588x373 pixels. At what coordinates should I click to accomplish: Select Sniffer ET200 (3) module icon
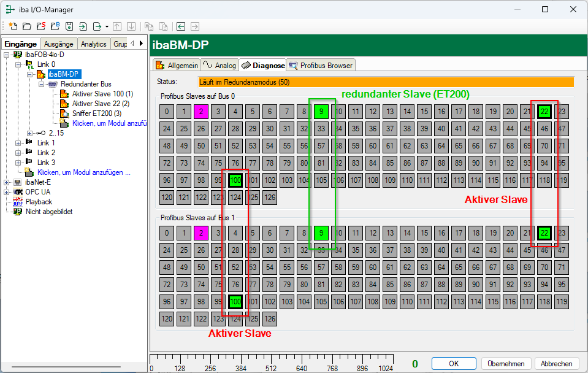pos(64,113)
